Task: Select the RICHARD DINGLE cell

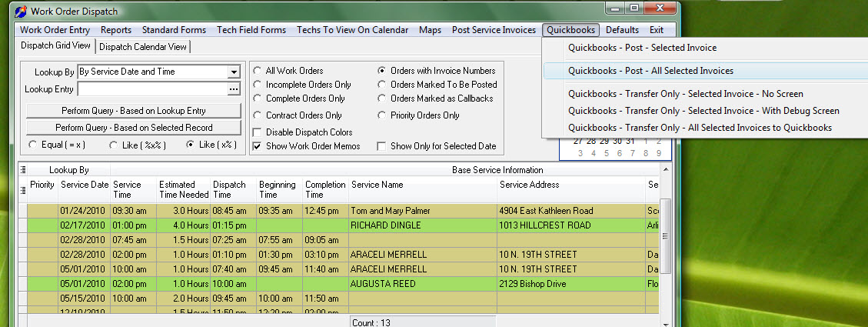Action: click(x=423, y=225)
